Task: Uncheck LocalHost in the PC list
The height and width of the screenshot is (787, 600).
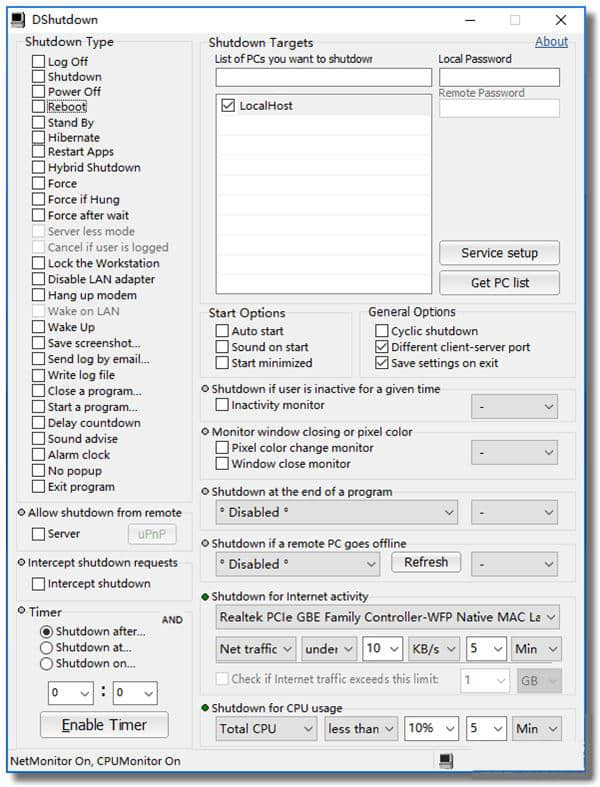Action: pos(228,105)
